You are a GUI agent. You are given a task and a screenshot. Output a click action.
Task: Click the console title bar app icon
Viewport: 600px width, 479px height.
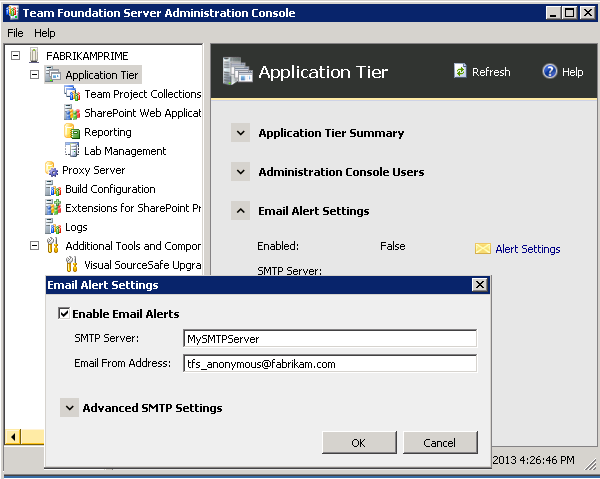coord(12,12)
